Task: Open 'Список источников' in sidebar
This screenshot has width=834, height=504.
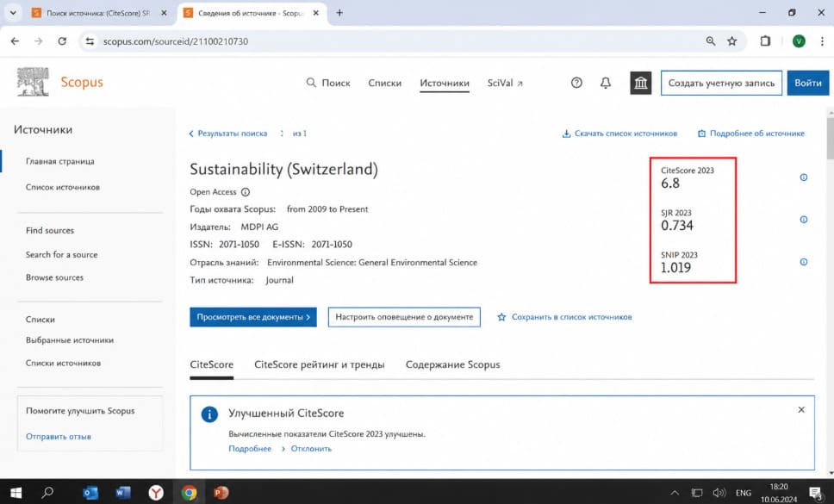Action: click(63, 187)
